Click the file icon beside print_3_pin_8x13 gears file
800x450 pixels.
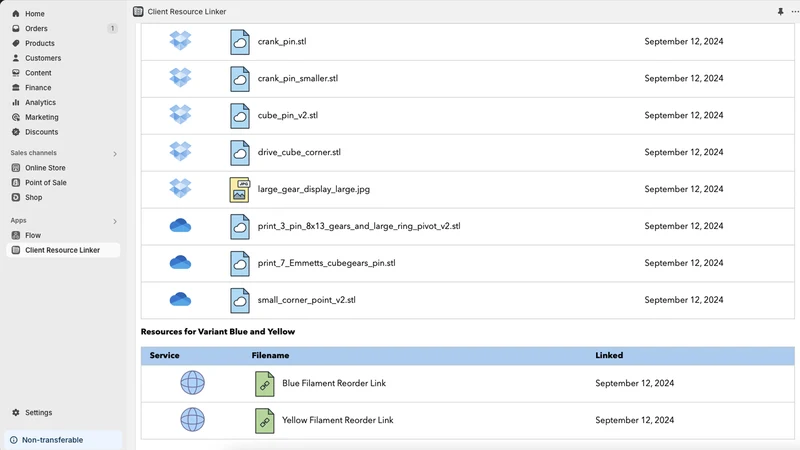(x=240, y=227)
